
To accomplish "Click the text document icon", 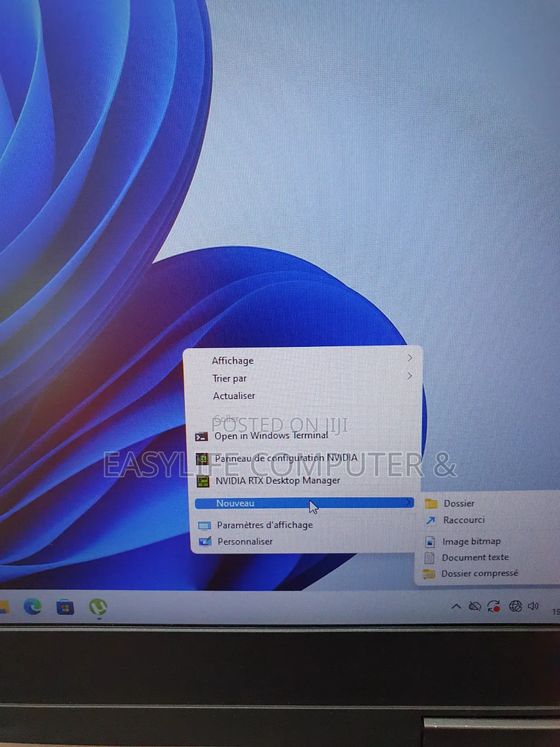I will pyautogui.click(x=429, y=557).
